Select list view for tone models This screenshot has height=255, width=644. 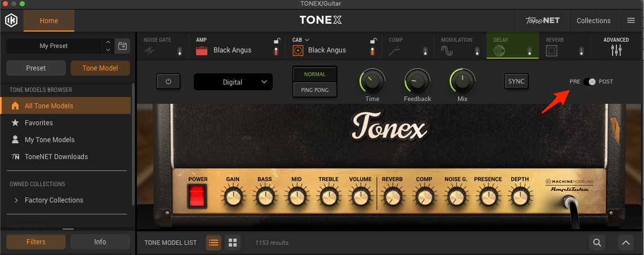[x=214, y=243]
